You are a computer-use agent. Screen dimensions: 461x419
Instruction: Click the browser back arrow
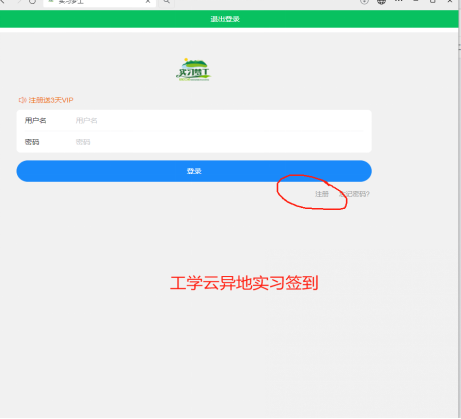pyautogui.click(x=2, y=1)
